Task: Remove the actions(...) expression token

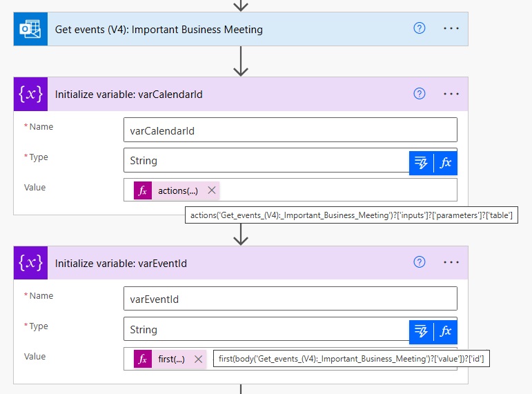Action: tap(212, 190)
